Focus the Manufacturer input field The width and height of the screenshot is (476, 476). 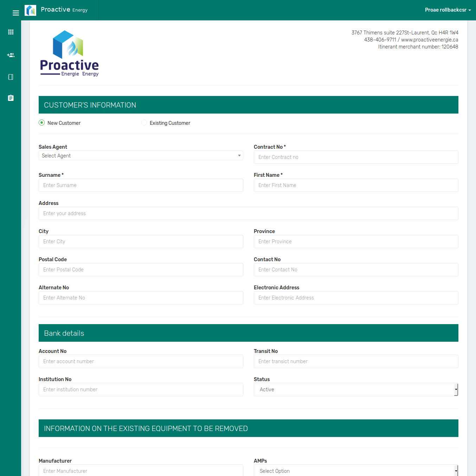coord(141,470)
